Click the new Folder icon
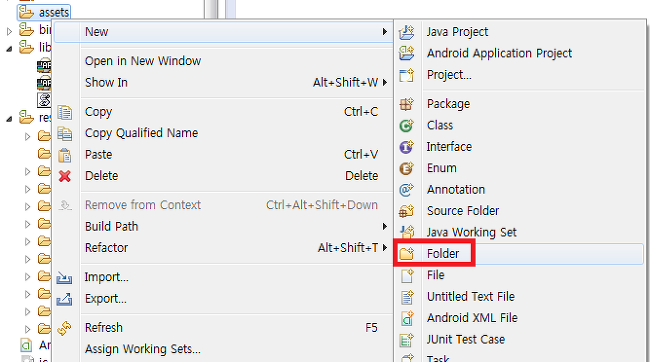The image size is (650, 362). pos(406,253)
